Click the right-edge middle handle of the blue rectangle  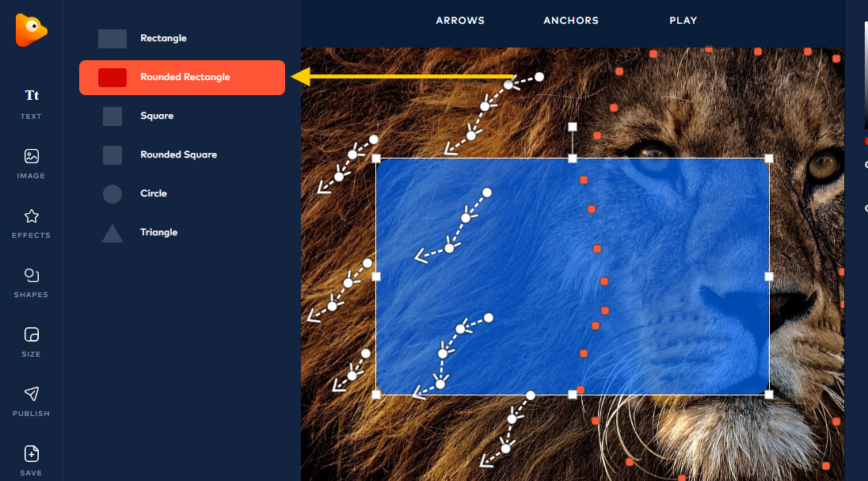[x=769, y=277]
